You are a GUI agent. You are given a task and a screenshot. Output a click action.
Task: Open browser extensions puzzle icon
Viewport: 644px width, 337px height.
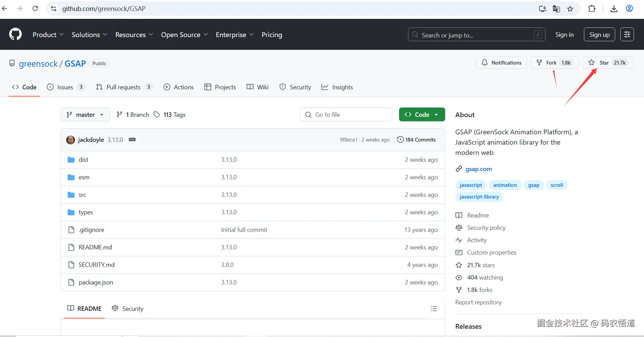click(592, 9)
